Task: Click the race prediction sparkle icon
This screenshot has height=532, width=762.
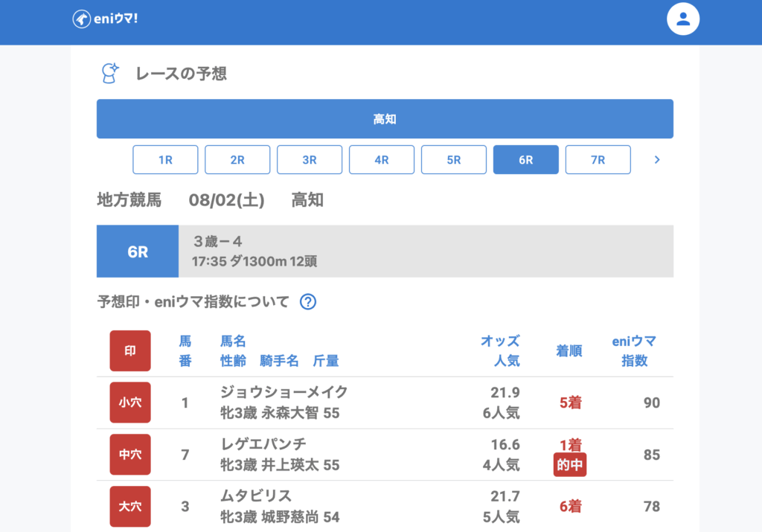Action: click(110, 73)
